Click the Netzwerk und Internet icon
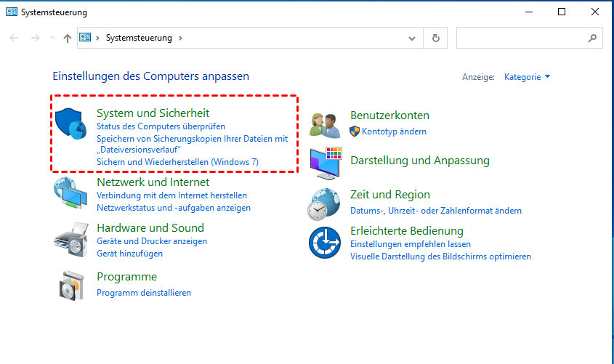Screen dimensions: 614x364 70,194
